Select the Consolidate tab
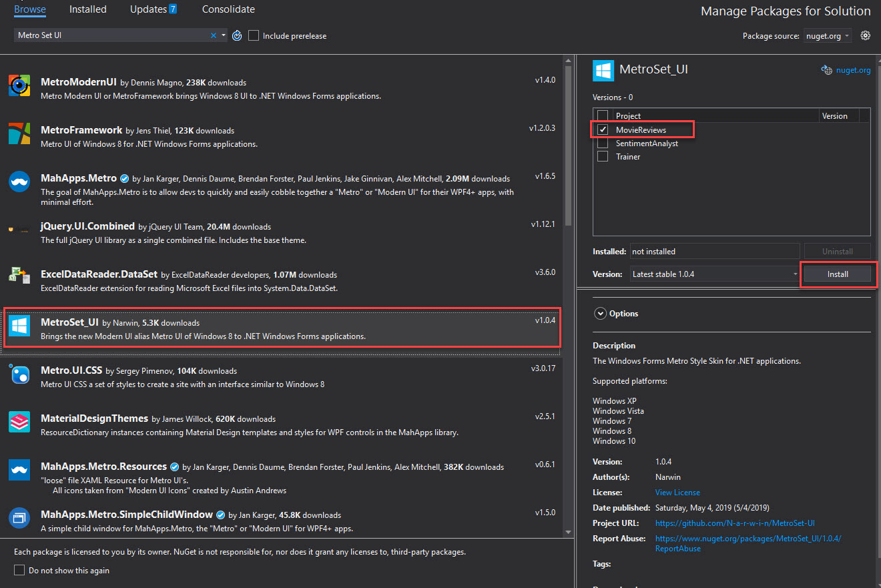The image size is (881, 588). click(228, 9)
